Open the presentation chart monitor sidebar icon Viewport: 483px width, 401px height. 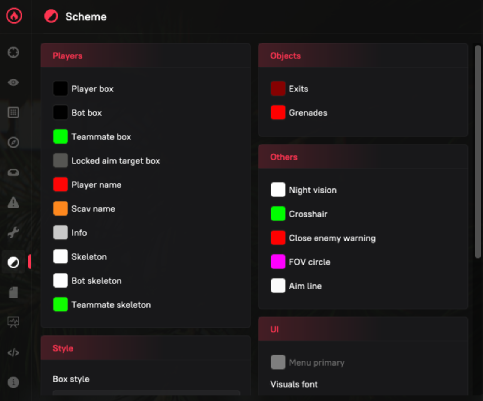click(x=13, y=322)
